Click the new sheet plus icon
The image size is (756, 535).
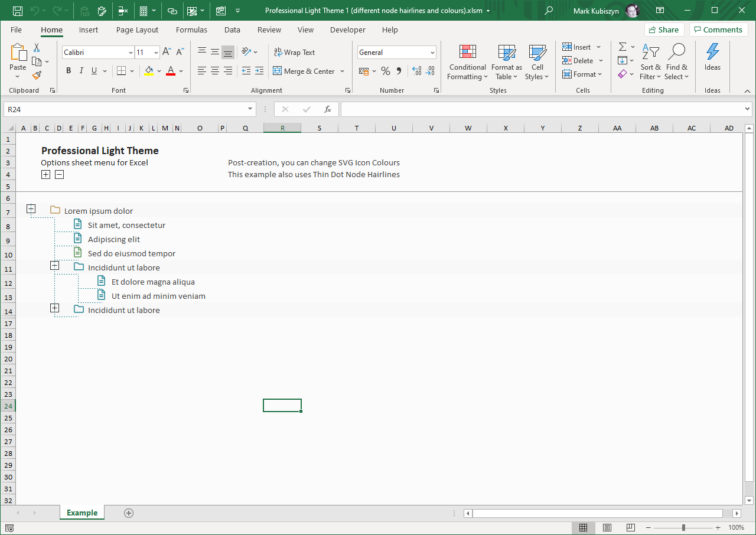[129, 513]
